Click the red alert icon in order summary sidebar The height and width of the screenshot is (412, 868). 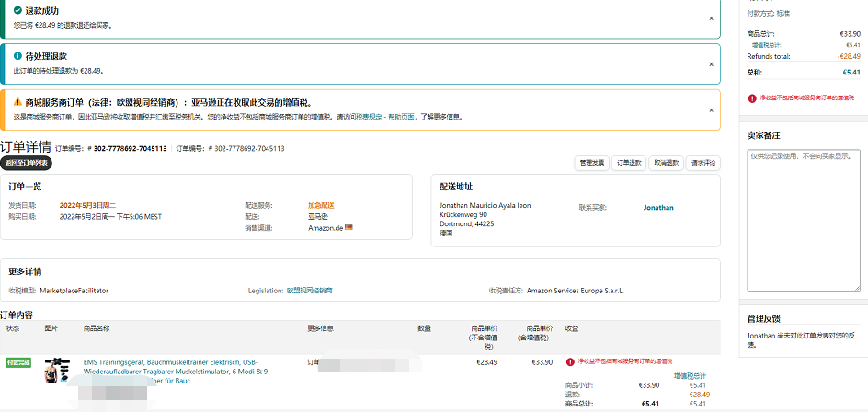click(x=752, y=97)
